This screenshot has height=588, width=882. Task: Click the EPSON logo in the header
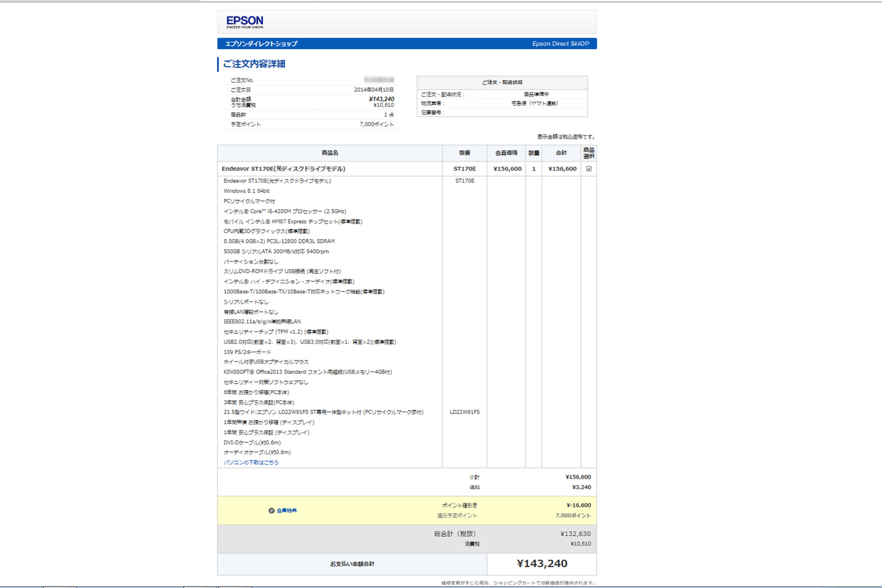[245, 22]
